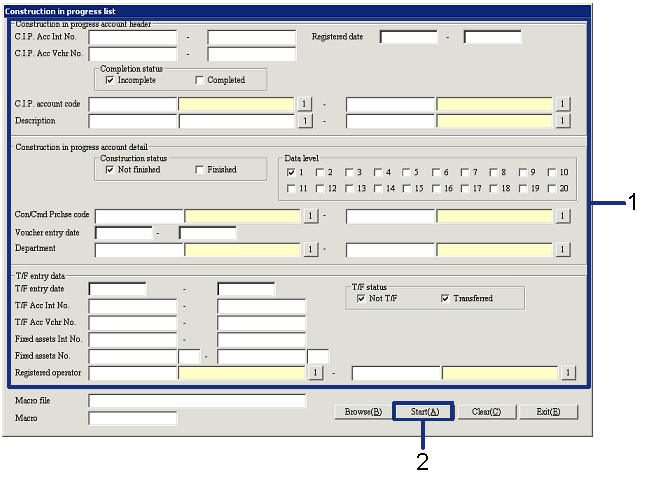Focus the first Fixed assets No. field
Viewport: 650px width, 479px height.
pyautogui.click(x=133, y=356)
